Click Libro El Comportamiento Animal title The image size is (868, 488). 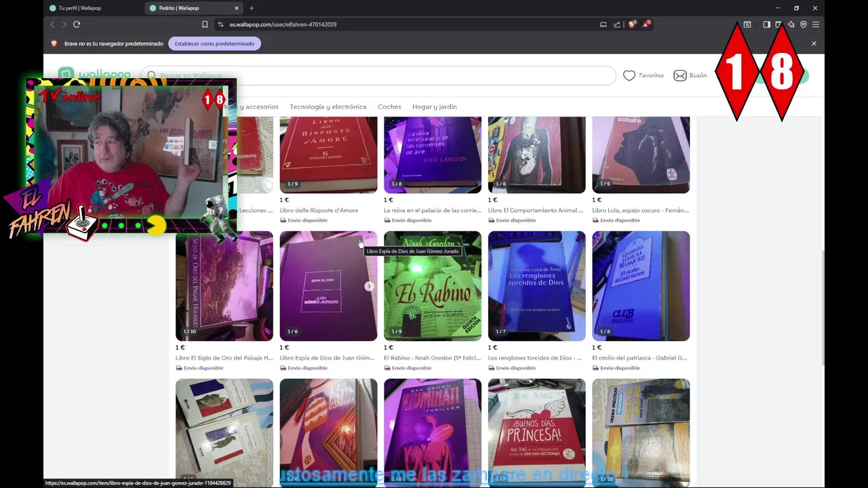pyautogui.click(x=536, y=210)
